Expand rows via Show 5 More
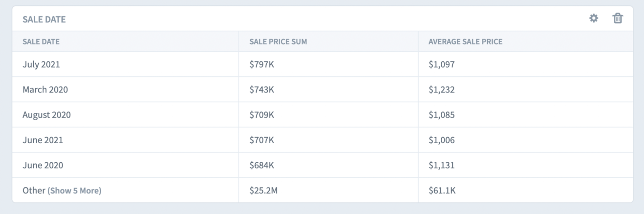 click(74, 191)
